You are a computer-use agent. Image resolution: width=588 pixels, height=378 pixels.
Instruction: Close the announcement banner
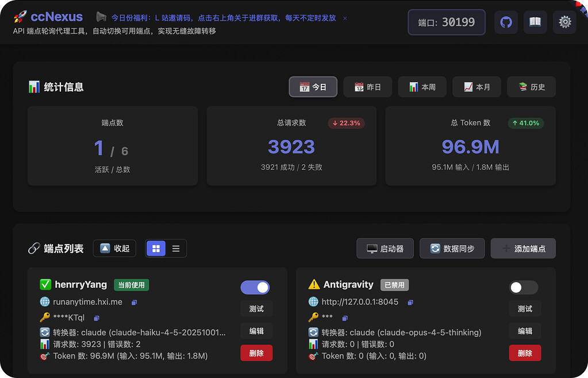[345, 18]
